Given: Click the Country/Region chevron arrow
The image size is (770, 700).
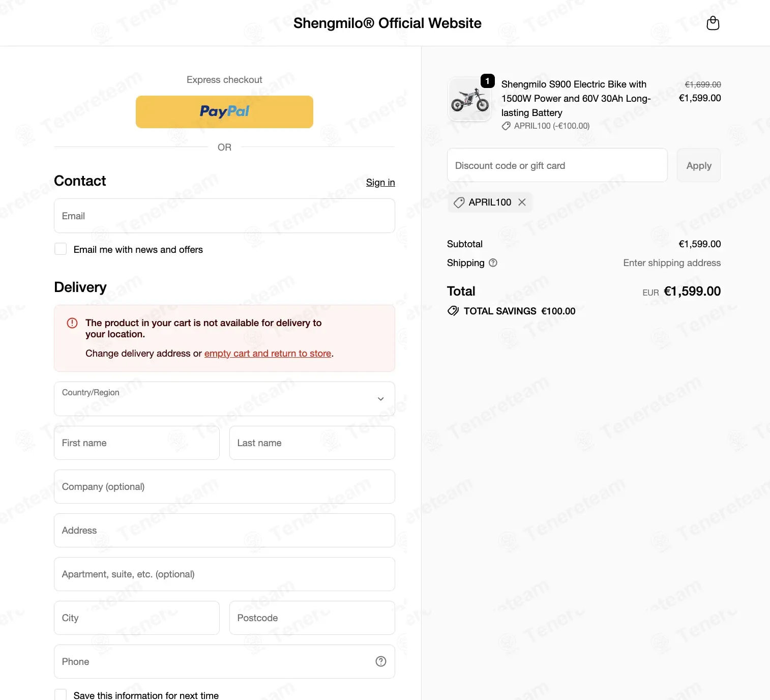Looking at the screenshot, I should pos(380,399).
